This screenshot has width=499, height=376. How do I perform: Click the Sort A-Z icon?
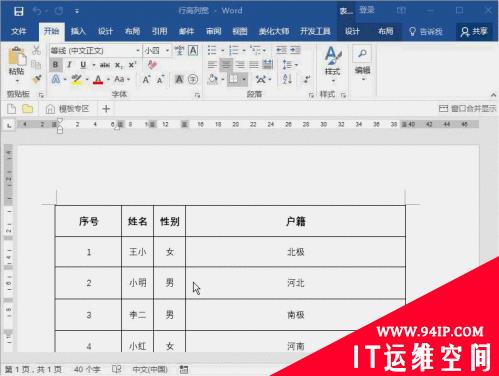(287, 79)
